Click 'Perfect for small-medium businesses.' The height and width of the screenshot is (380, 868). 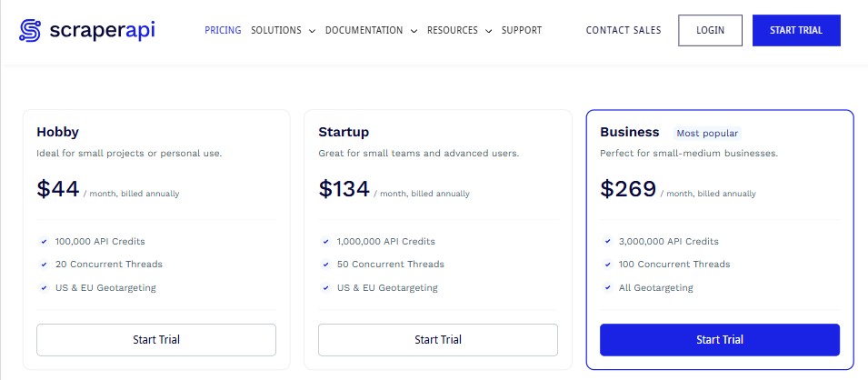click(x=689, y=154)
